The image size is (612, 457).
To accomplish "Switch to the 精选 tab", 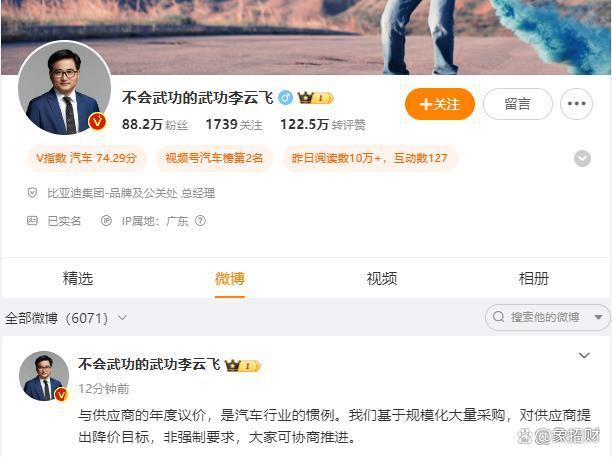I will point(78,279).
